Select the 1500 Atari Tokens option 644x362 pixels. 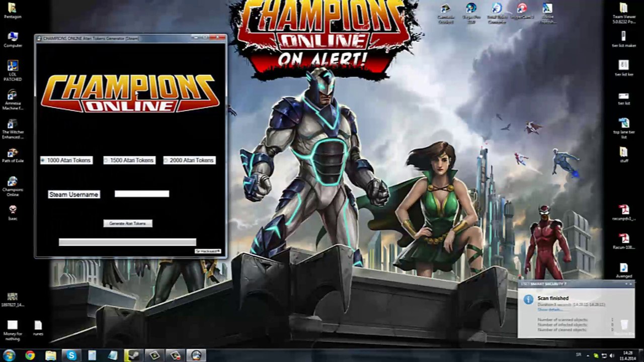[x=129, y=160]
